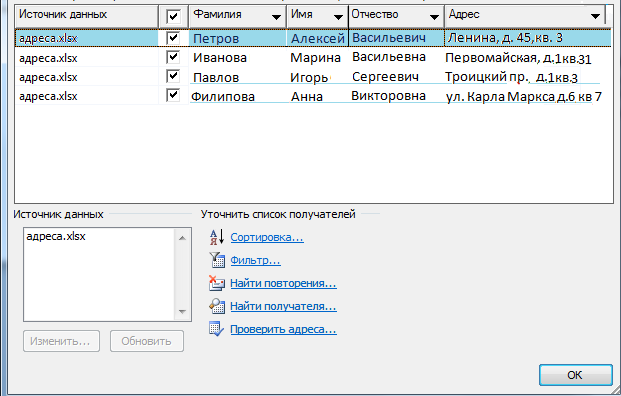Image resolution: width=621 pixels, height=396 pixels.
Task: Click the patronymic Викторовна
Action: click(x=389, y=96)
